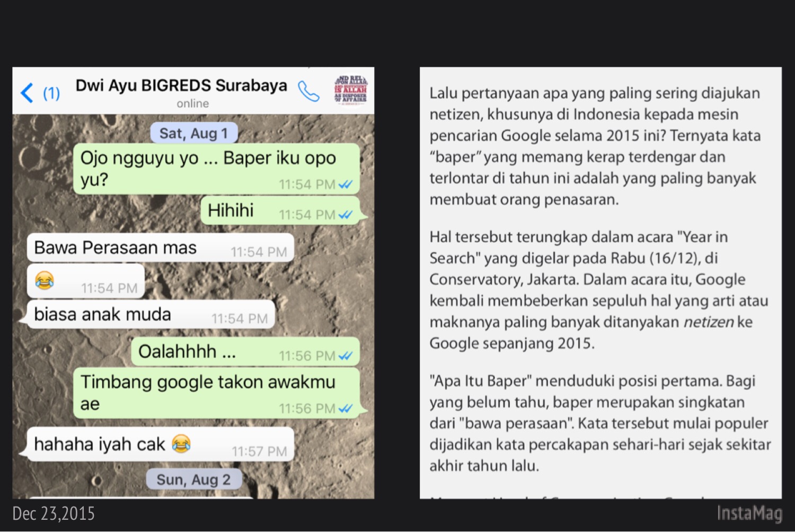
Task: Tap the emoji in 'hahaha iyah cak'
Action: coord(181,444)
